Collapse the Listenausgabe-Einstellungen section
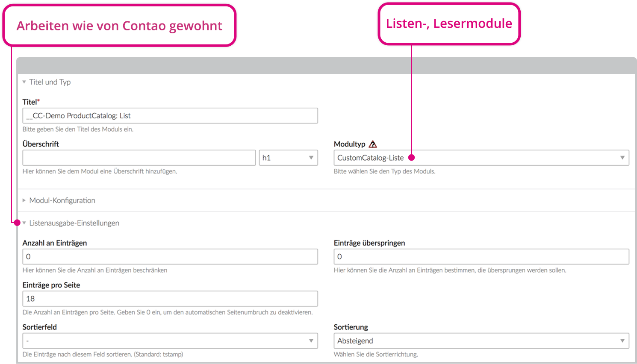The width and height of the screenshot is (637, 364). (x=71, y=223)
